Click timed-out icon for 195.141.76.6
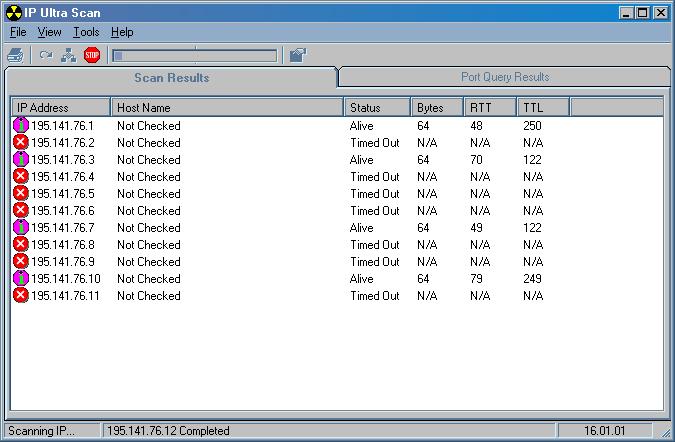 pos(21,210)
